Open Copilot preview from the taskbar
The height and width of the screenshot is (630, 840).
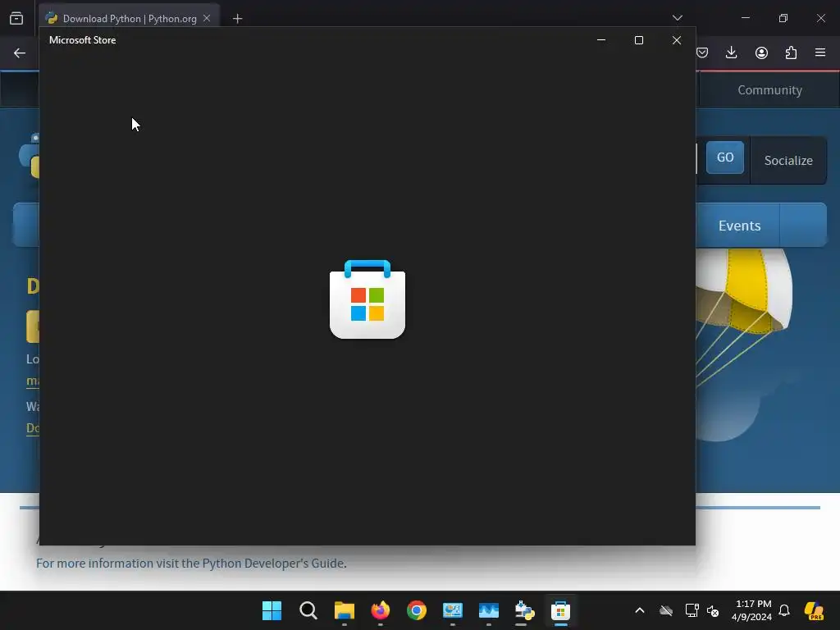coord(814,610)
